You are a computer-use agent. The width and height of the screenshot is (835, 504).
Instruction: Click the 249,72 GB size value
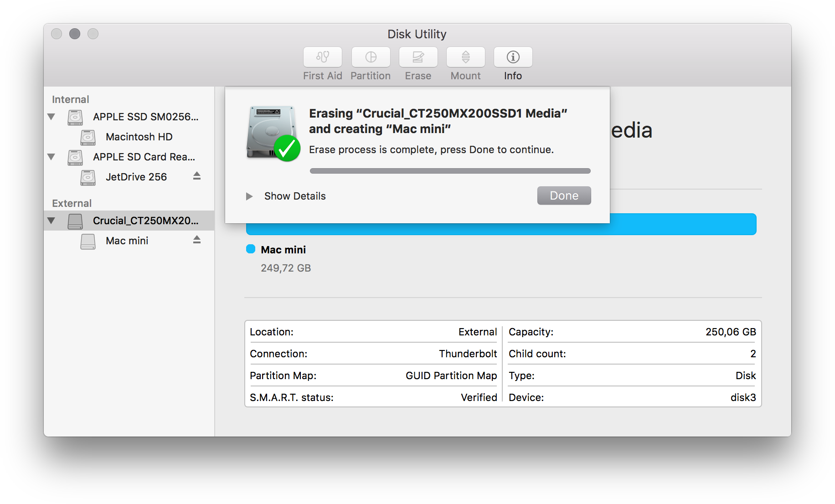286,268
